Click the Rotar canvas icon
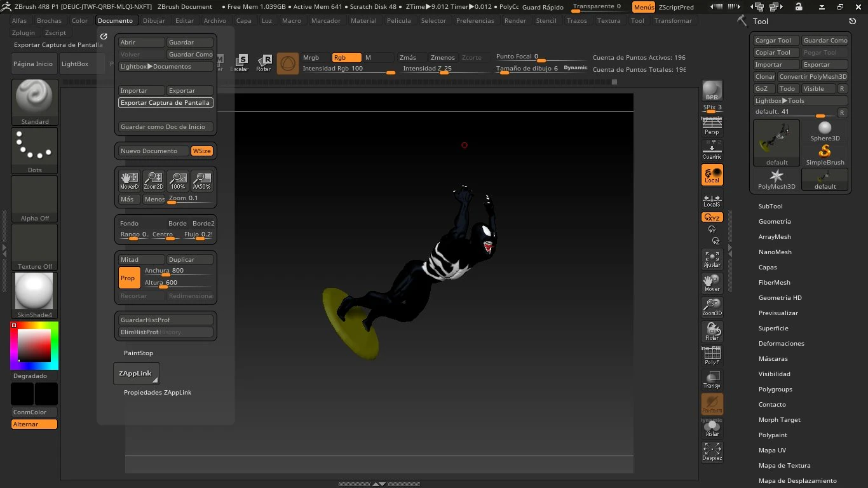The height and width of the screenshot is (488, 868). click(x=712, y=332)
